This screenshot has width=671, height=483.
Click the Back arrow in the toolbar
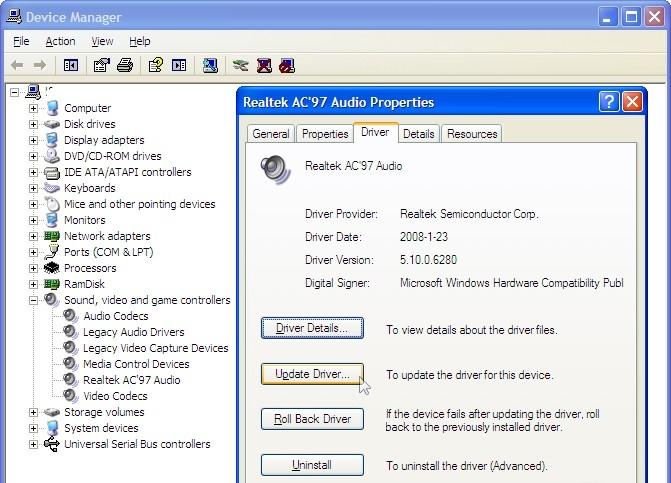pyautogui.click(x=17, y=66)
